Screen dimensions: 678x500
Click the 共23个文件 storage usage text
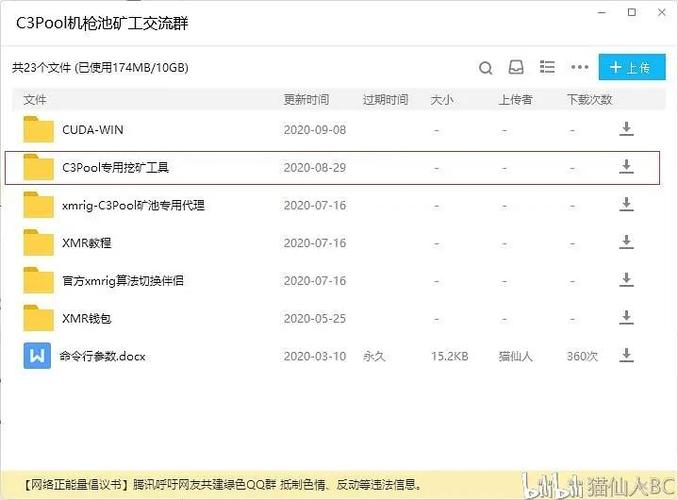coord(100,67)
